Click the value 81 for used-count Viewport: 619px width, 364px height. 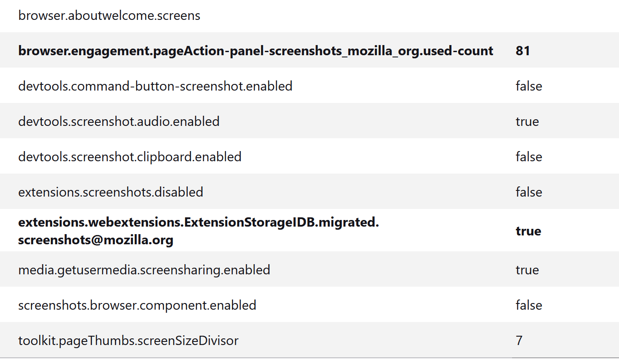pyautogui.click(x=523, y=51)
